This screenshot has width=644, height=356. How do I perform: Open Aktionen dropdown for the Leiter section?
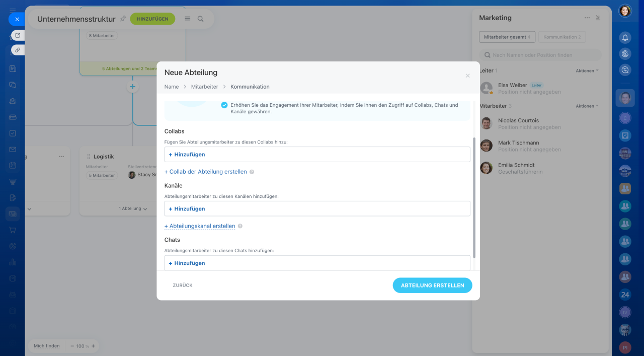tap(587, 71)
